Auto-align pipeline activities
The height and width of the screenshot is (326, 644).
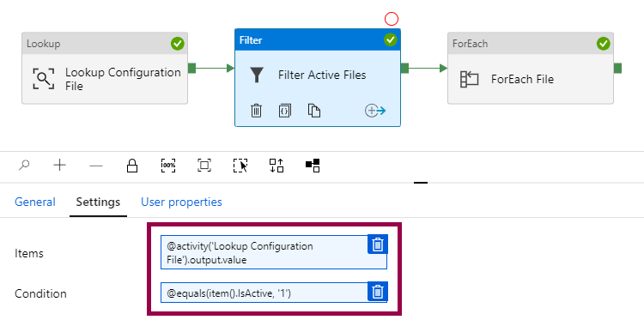(x=276, y=166)
